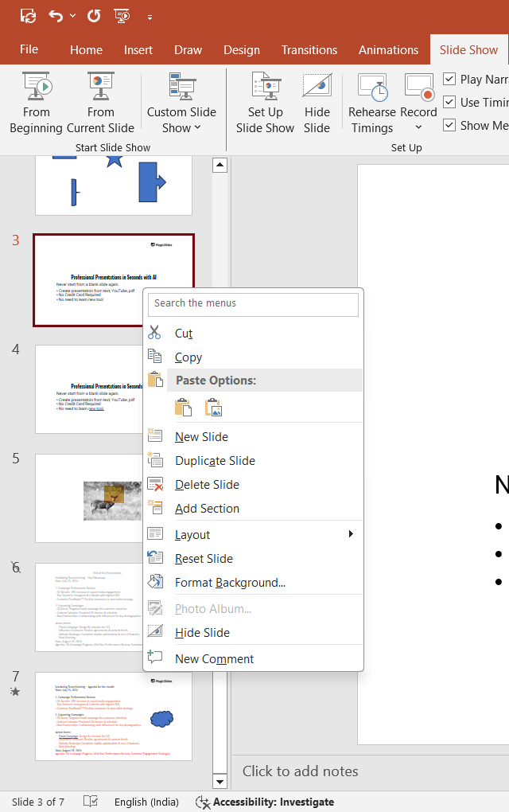The image size is (509, 812).
Task: Click the New Comment speech bubble icon
Action: click(x=154, y=657)
